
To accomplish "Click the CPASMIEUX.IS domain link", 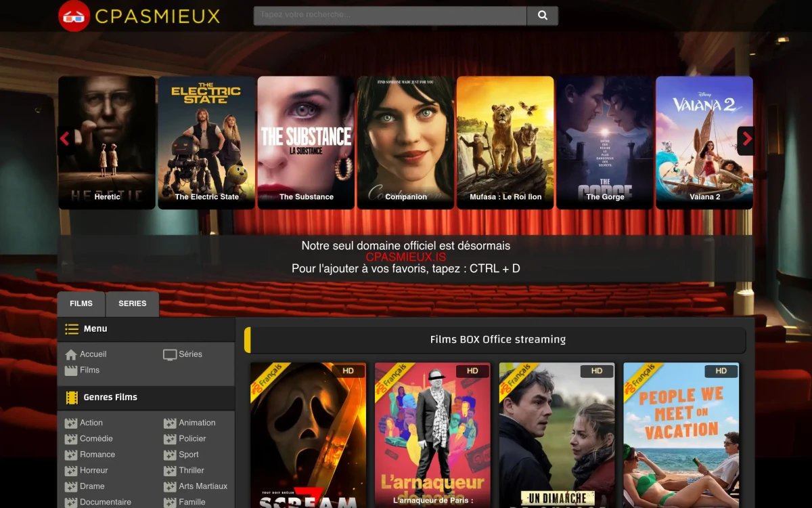I will pyautogui.click(x=406, y=257).
